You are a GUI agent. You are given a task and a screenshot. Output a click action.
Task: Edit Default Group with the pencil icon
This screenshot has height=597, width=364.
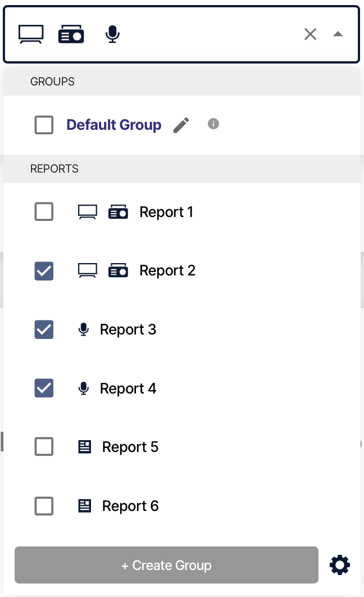pyautogui.click(x=181, y=125)
